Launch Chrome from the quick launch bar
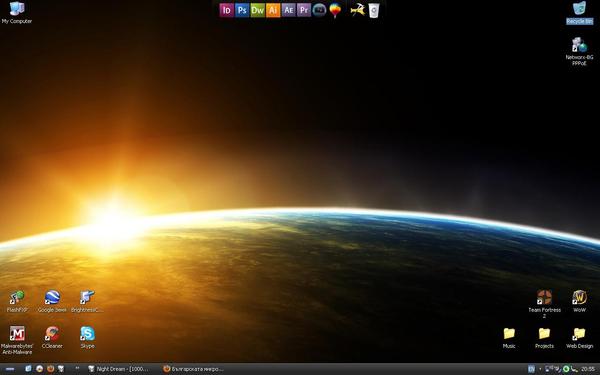The width and height of the screenshot is (600, 375). click(39, 369)
